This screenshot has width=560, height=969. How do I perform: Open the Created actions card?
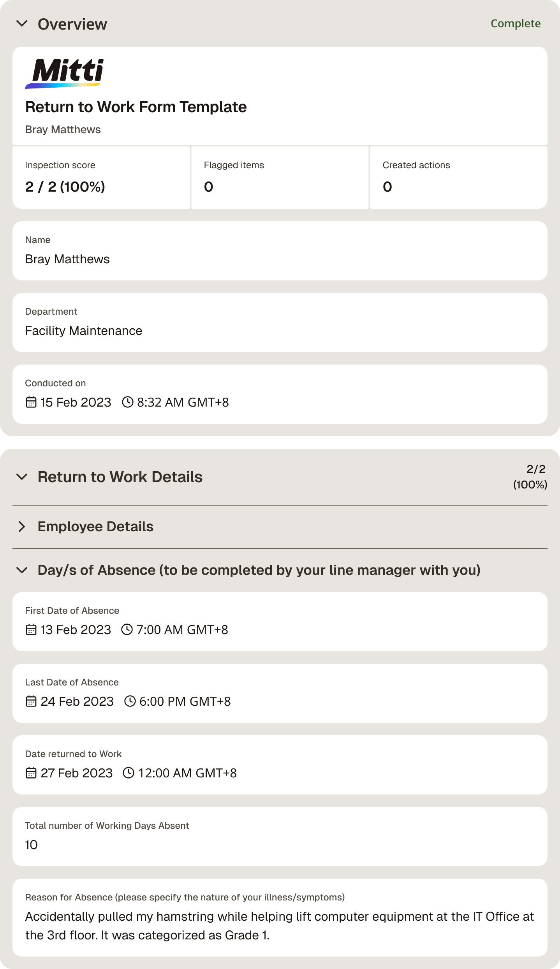(x=459, y=178)
